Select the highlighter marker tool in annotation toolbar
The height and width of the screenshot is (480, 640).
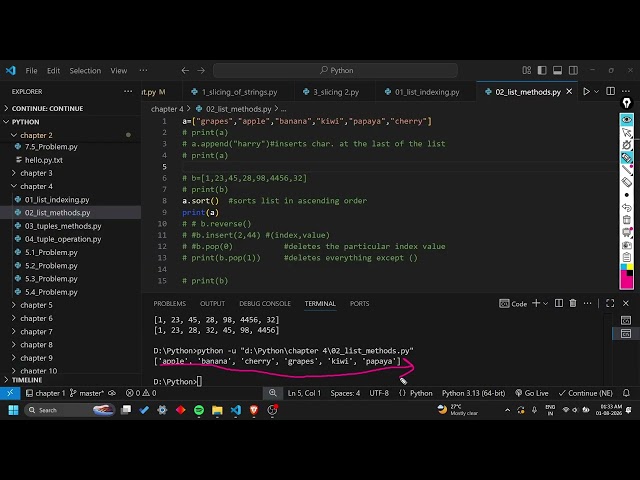[x=627, y=158]
